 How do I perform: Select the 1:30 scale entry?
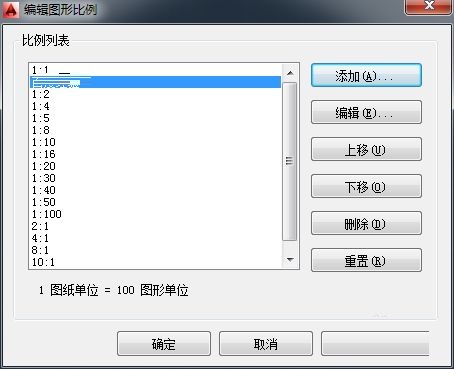click(x=155, y=178)
